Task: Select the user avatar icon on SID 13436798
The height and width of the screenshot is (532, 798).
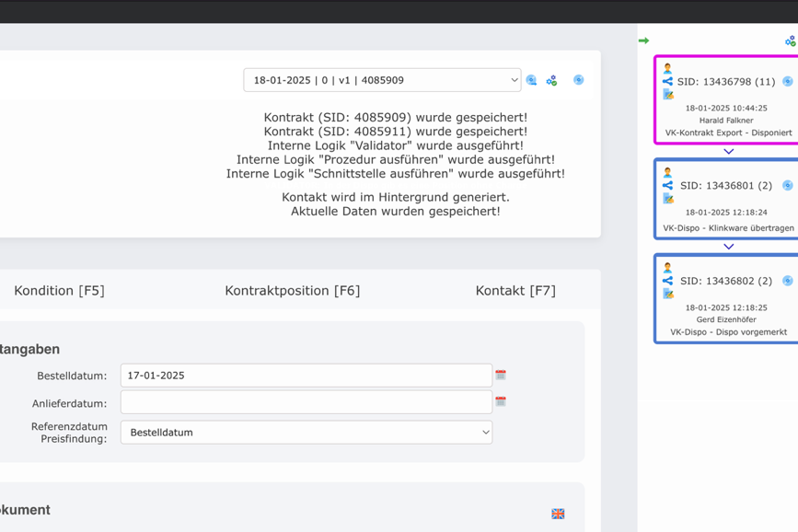Action: [x=667, y=68]
